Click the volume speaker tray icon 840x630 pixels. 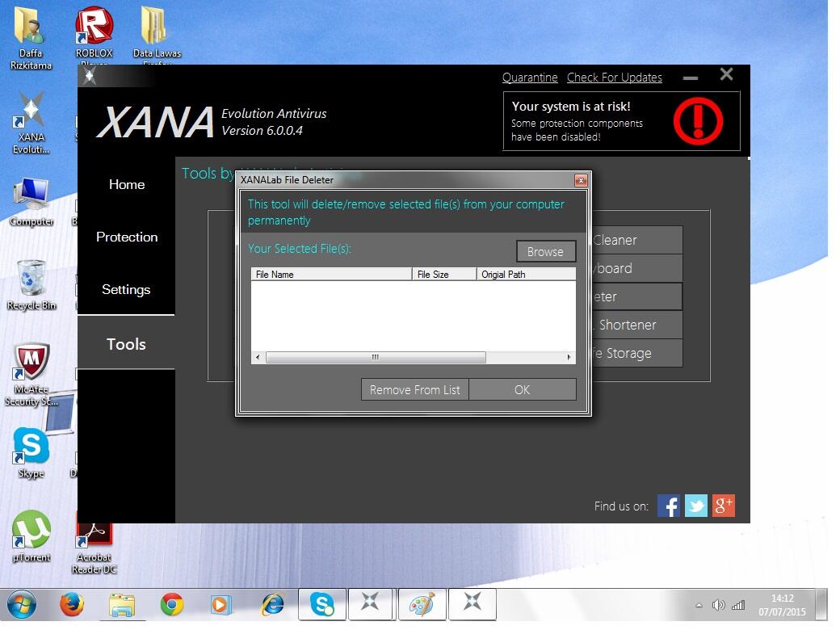pos(718,605)
